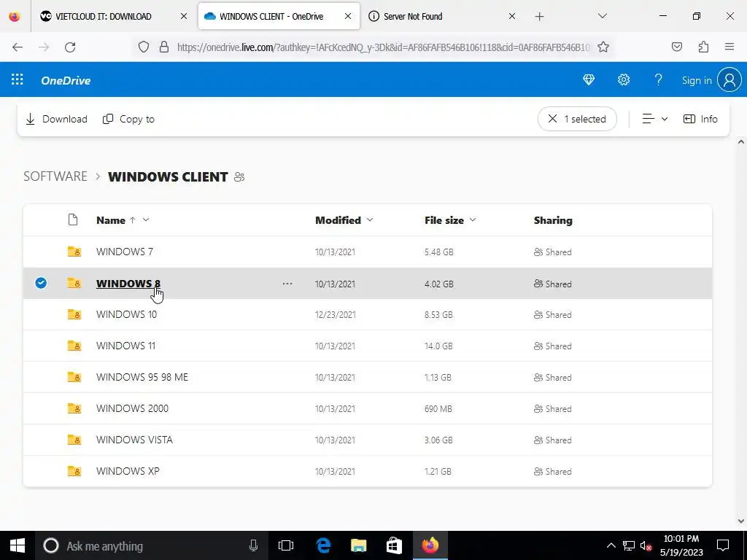Viewport: 747px width, 560px height.
Task: Sort by the Name column
Action: click(111, 220)
